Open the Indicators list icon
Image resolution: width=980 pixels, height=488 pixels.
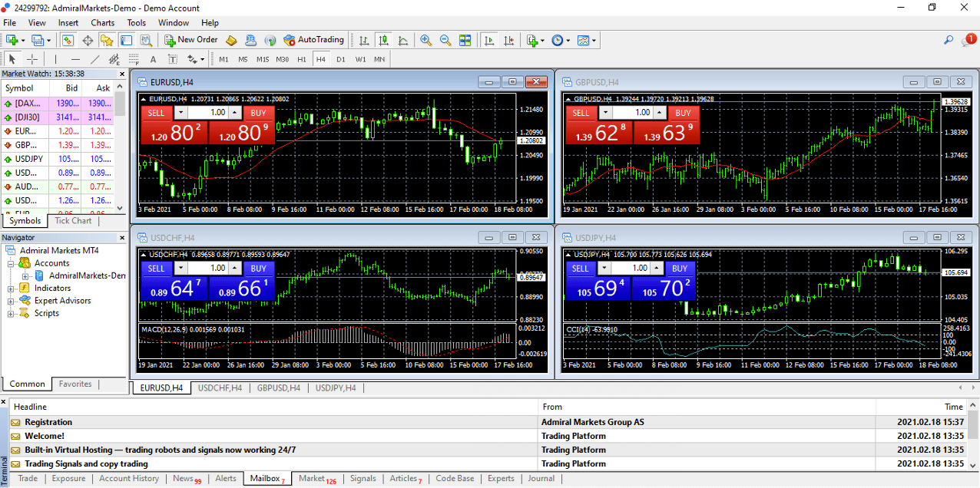[x=533, y=40]
